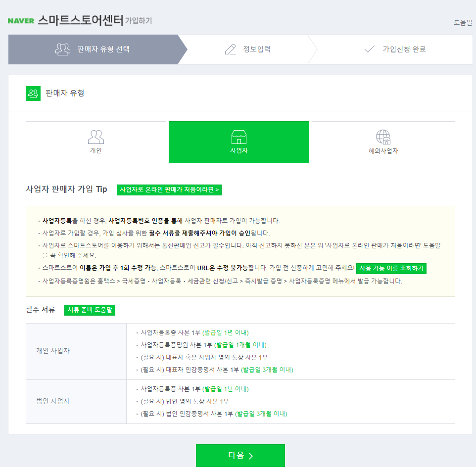Select the 가입신청 완료 step label
Screen dimensions: 476x467
404,49
